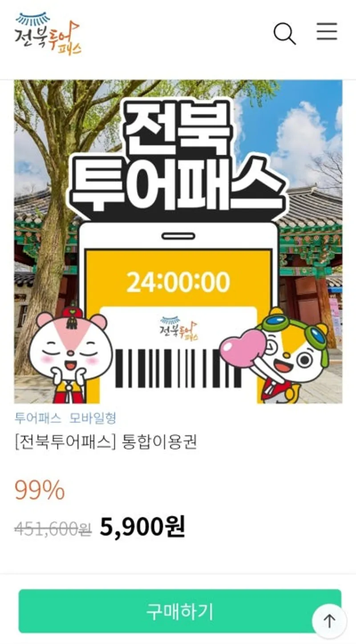Viewport: 356px width, 644px height.
Task: Select the 모바일형 category tag
Action: point(93,418)
